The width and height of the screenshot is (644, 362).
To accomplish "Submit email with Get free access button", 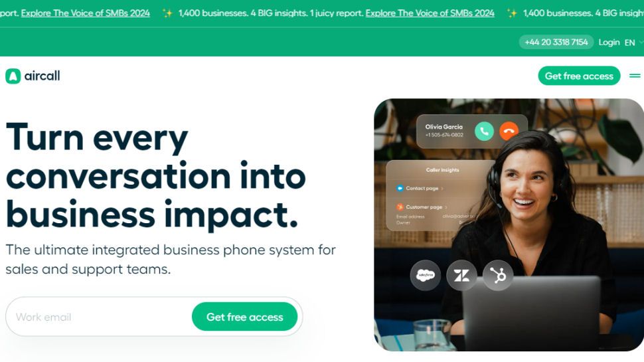I will pyautogui.click(x=244, y=317).
